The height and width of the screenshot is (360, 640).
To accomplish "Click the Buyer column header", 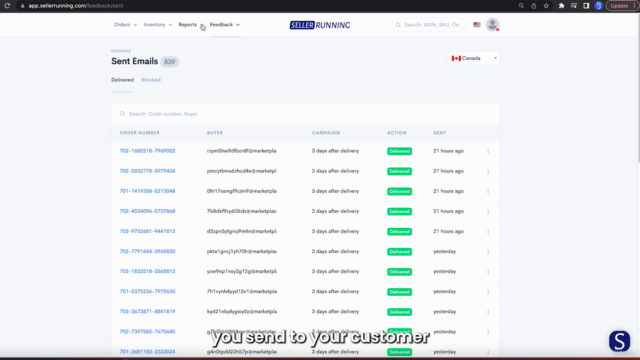I will point(215,133).
